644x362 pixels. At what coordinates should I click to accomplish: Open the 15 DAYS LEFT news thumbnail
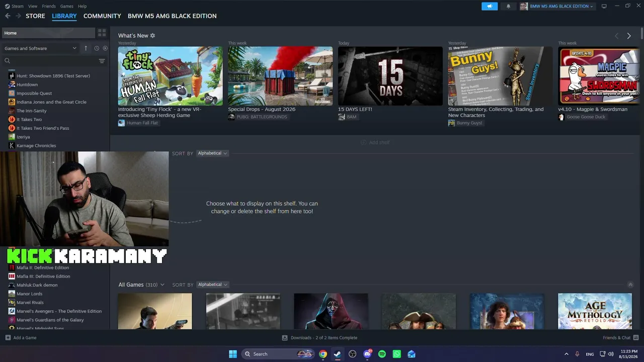390,76
